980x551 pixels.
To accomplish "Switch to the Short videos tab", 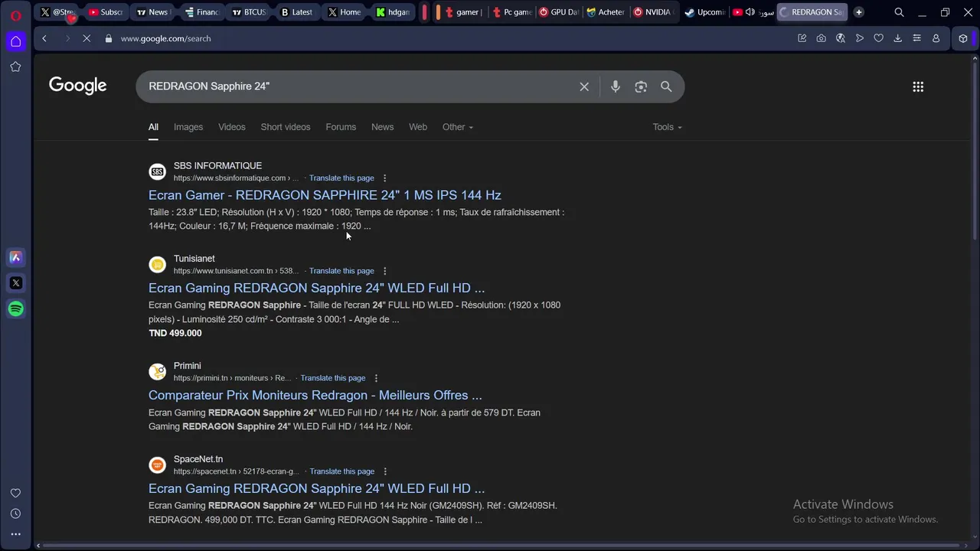I will (x=286, y=127).
